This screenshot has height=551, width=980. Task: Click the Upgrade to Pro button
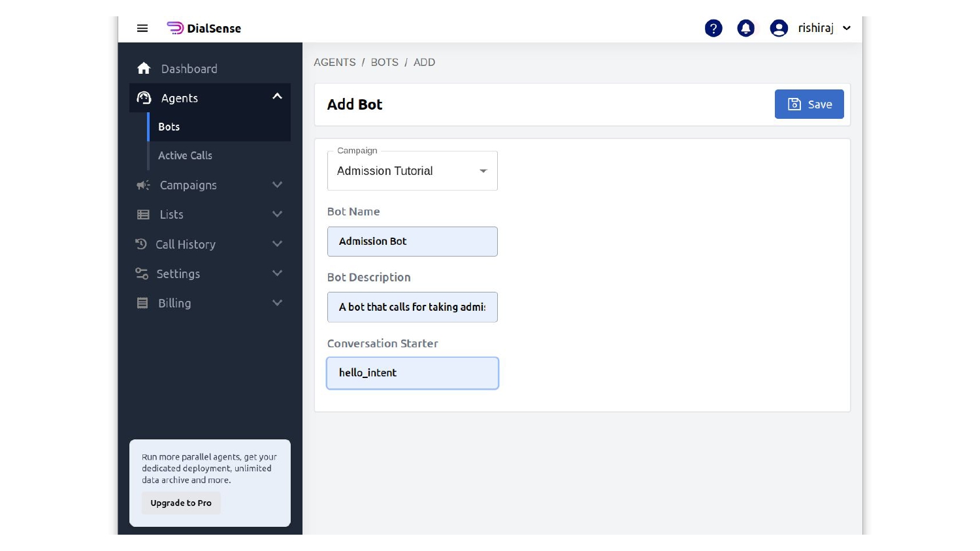coord(181,503)
